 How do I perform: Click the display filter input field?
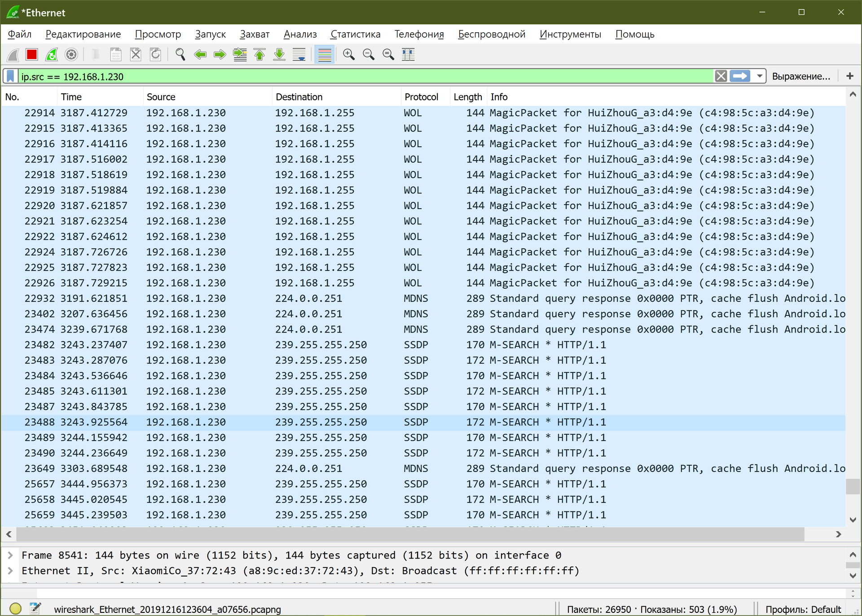[366, 76]
